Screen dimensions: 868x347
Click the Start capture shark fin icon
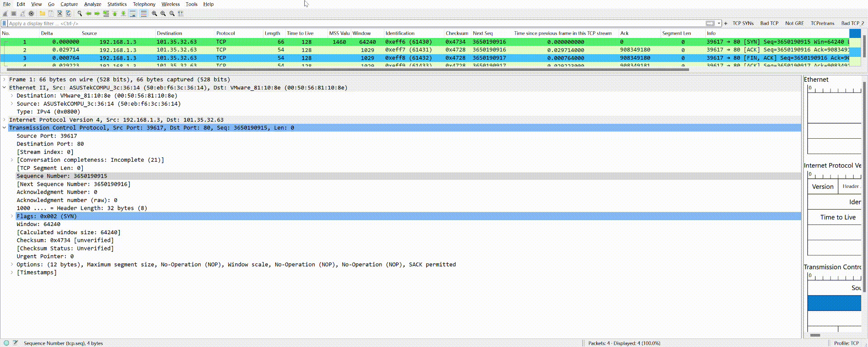[5, 14]
